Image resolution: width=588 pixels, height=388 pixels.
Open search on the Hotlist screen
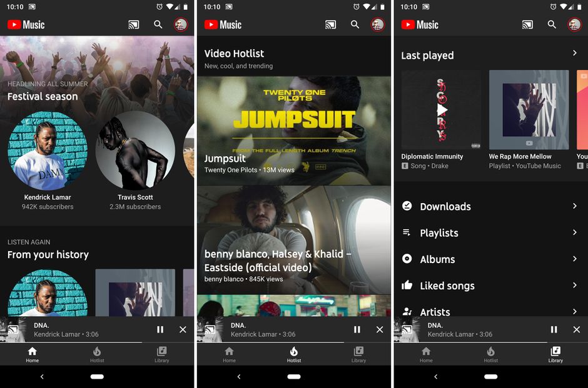point(355,25)
